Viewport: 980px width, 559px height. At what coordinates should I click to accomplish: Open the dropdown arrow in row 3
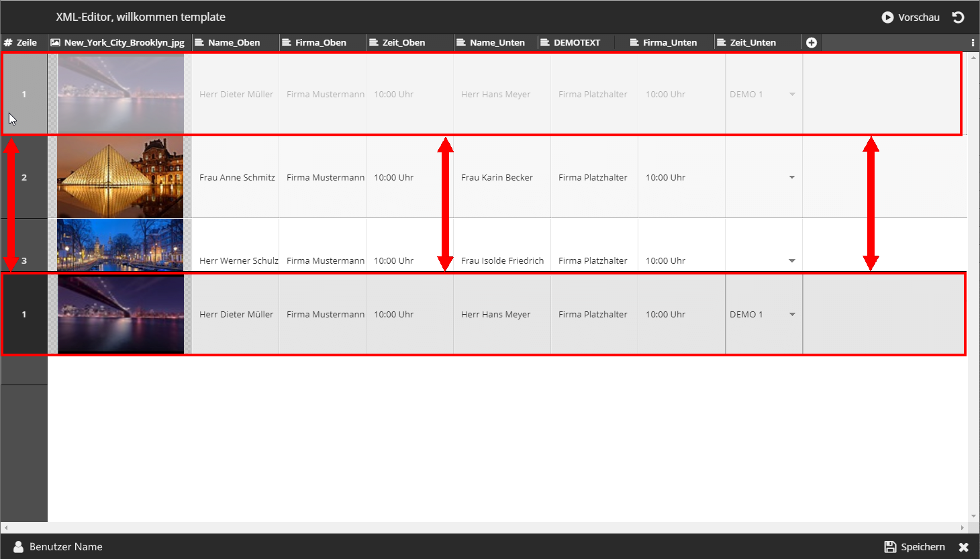[x=791, y=260]
